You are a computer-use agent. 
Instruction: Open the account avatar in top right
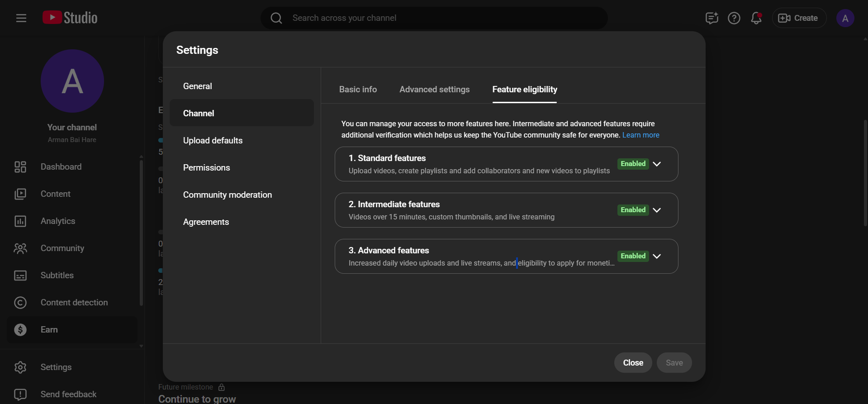click(844, 18)
